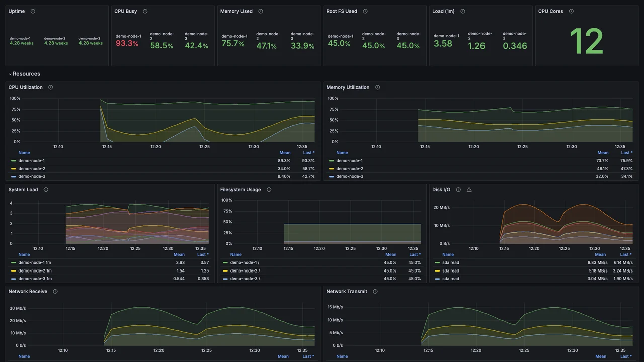644x362 pixels.
Task: Sort CPU Utilization legend by Name
Action: pos(24,153)
